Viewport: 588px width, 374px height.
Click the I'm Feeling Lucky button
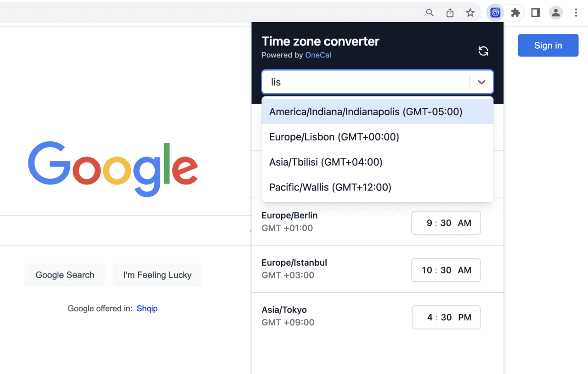[x=157, y=275]
